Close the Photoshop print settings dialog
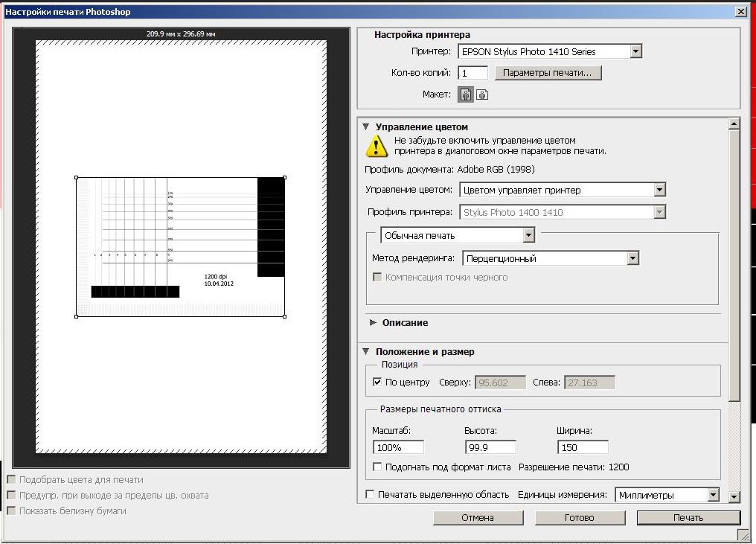This screenshot has width=756, height=544. [741, 12]
